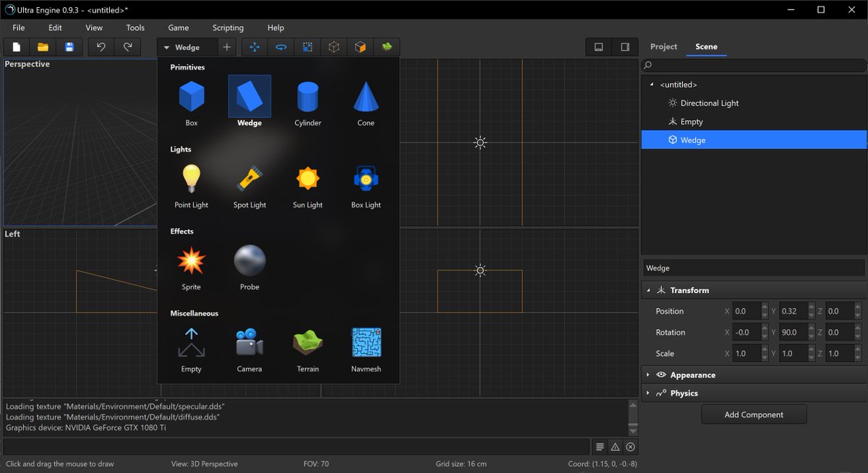
Task: Click the Position X value field
Action: pyautogui.click(x=746, y=311)
